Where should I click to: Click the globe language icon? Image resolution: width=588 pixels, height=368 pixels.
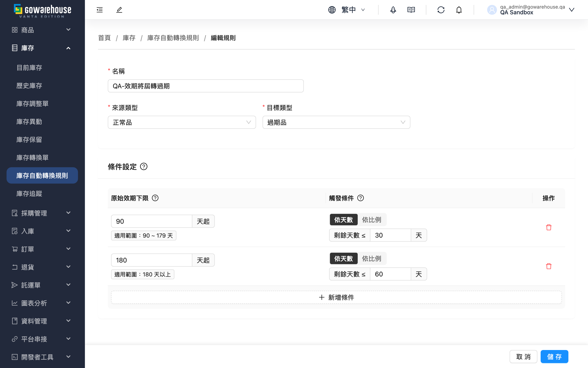[332, 10]
